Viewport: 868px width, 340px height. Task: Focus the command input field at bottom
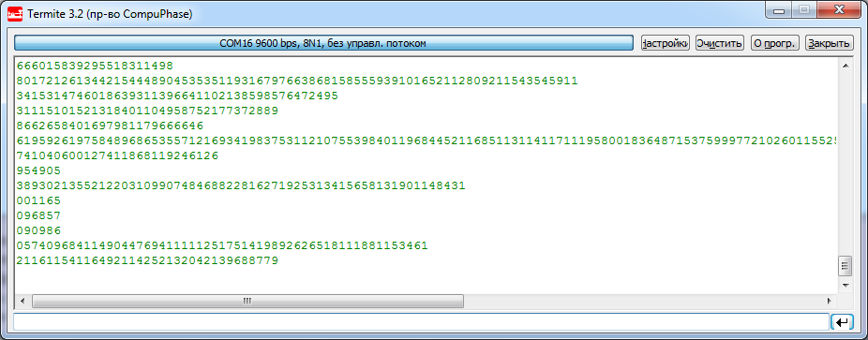(x=421, y=322)
